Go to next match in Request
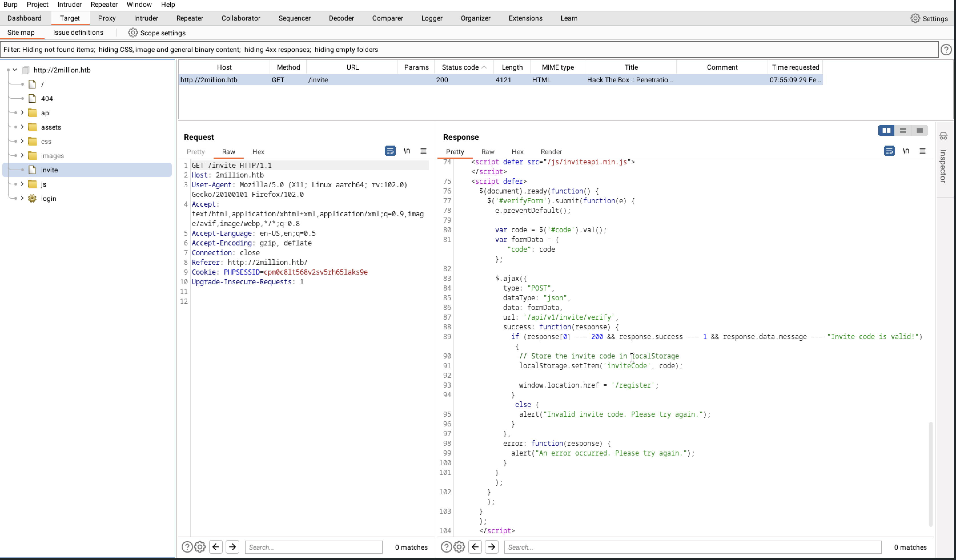956x560 pixels. click(x=232, y=547)
